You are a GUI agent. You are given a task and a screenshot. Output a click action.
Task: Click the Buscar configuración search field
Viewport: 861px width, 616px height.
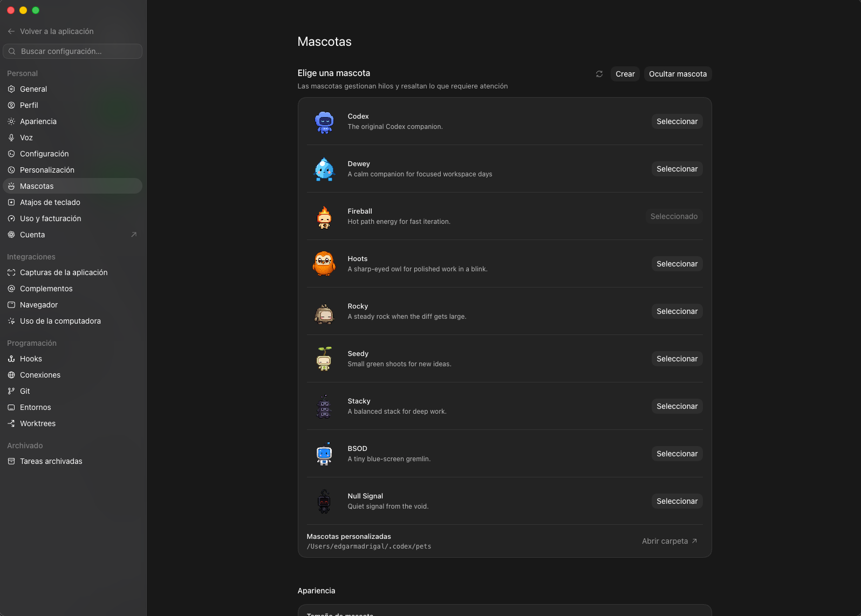click(x=72, y=51)
